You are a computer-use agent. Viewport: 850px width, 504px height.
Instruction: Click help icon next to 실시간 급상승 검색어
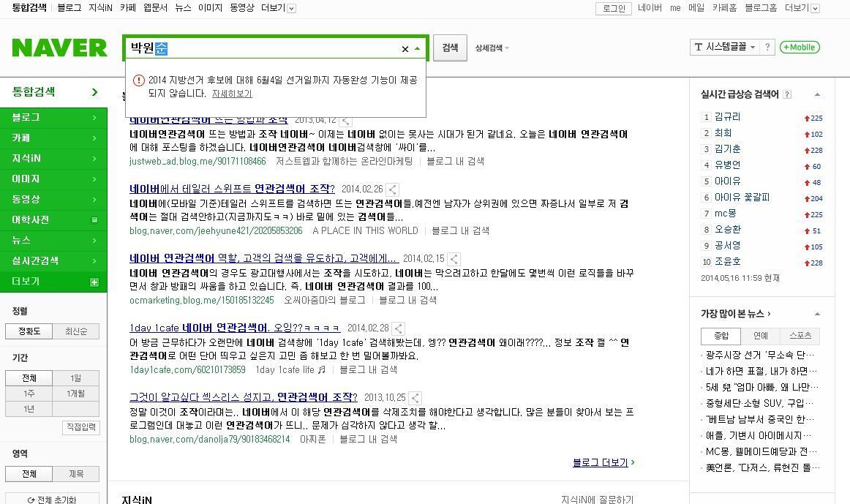point(787,94)
